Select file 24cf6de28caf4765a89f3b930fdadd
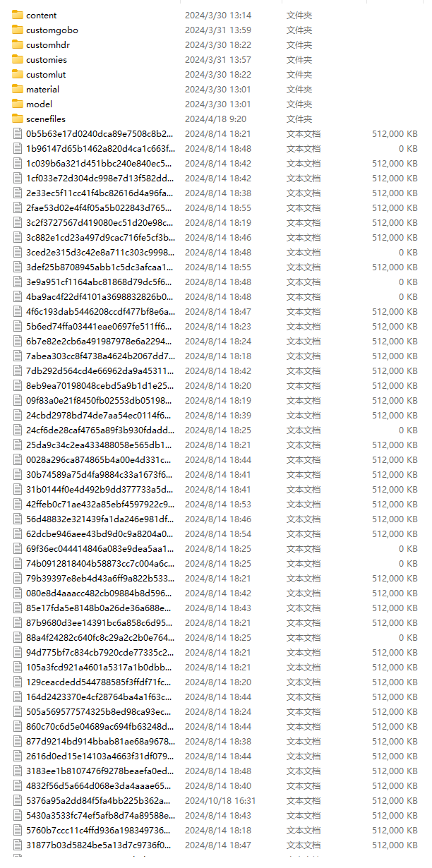This screenshot has width=432, height=868. [100, 430]
